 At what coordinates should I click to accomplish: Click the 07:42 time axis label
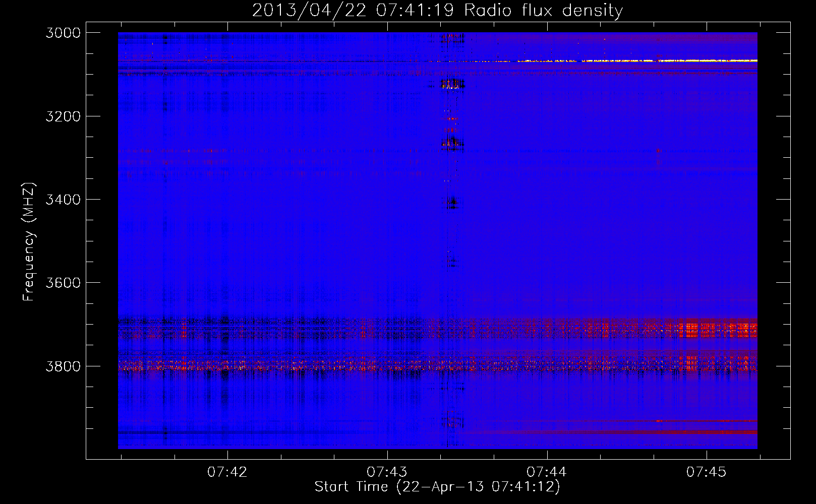[x=227, y=472]
